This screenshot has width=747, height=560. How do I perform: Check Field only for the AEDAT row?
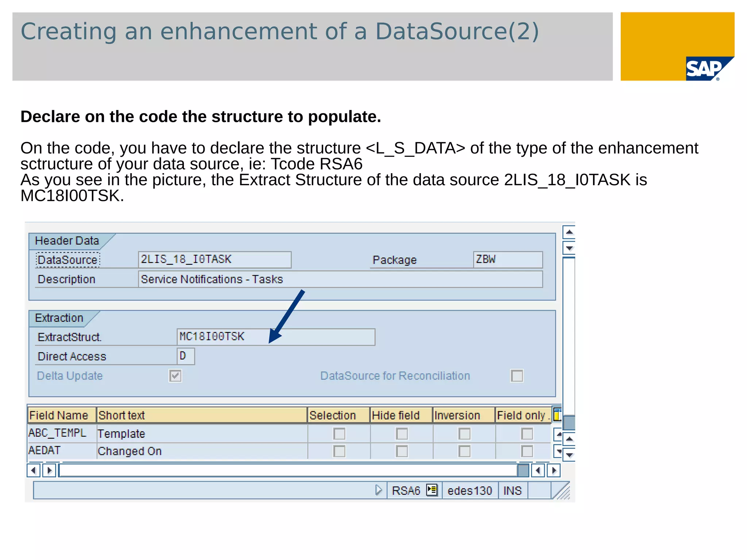click(527, 451)
